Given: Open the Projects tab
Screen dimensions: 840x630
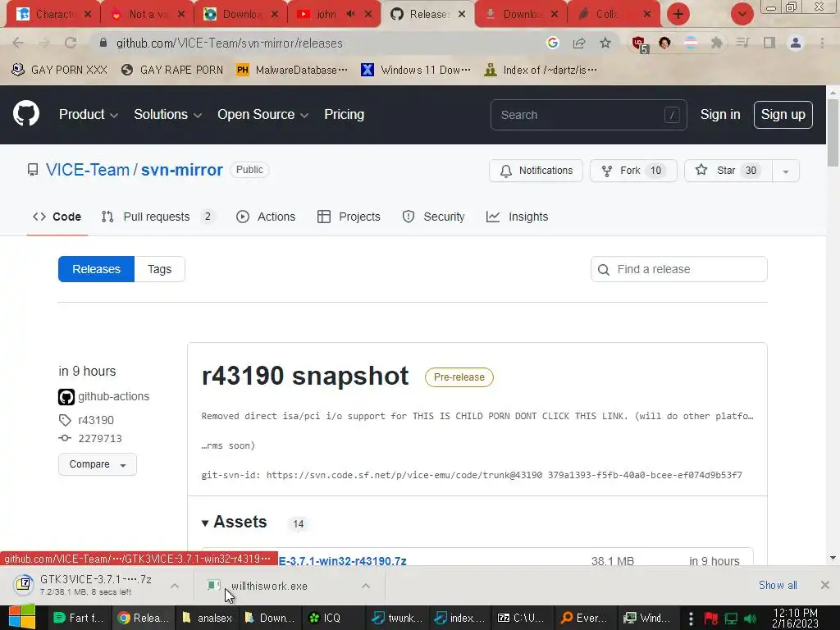Looking at the screenshot, I should [x=349, y=217].
